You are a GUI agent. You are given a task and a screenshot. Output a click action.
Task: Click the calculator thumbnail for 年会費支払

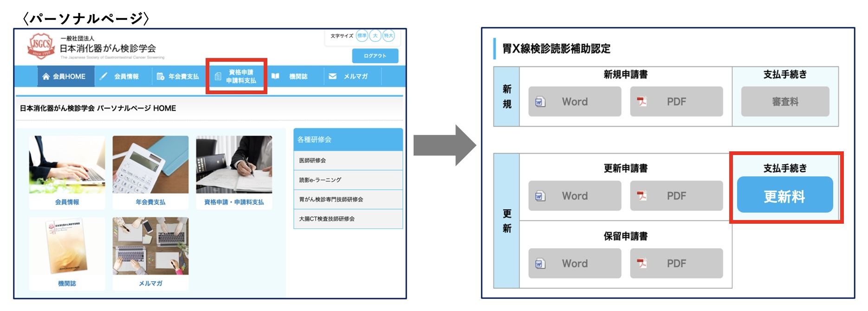point(150,165)
